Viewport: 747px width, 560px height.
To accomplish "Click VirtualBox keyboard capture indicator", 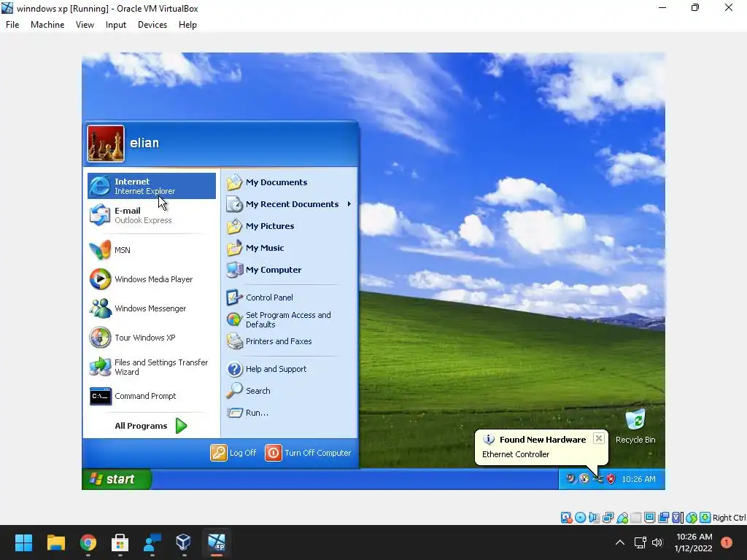I will click(x=705, y=518).
